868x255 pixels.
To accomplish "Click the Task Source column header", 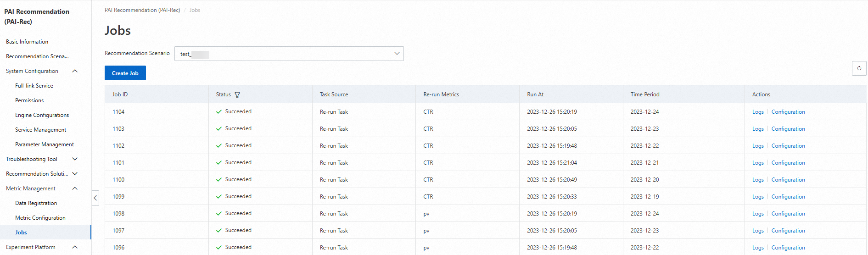I will click(x=334, y=94).
